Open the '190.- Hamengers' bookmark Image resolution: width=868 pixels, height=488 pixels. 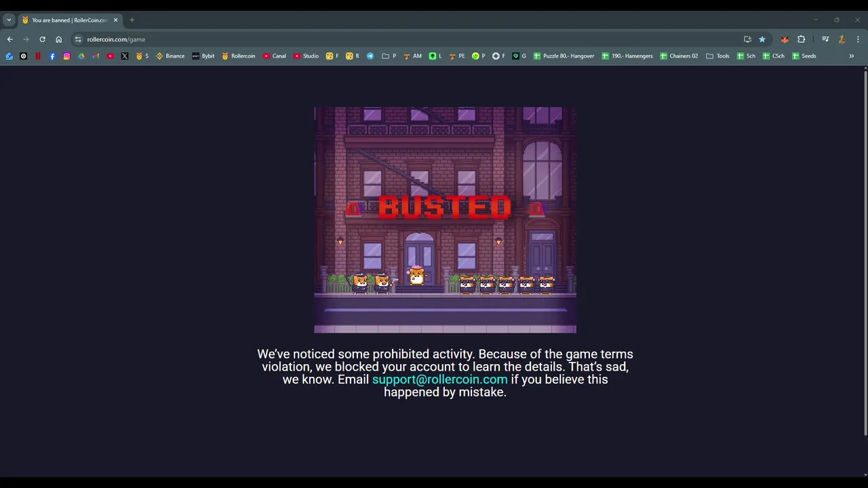click(627, 56)
